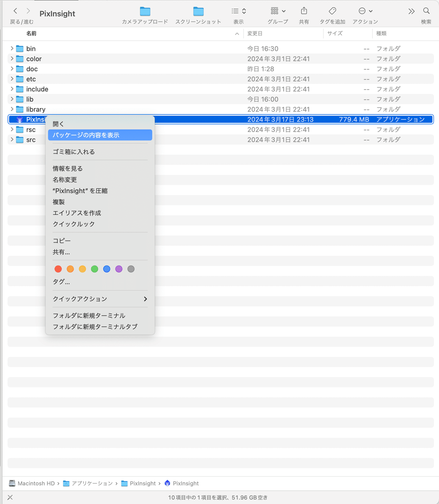
Task: Select the src folder icon
Action: point(20,140)
